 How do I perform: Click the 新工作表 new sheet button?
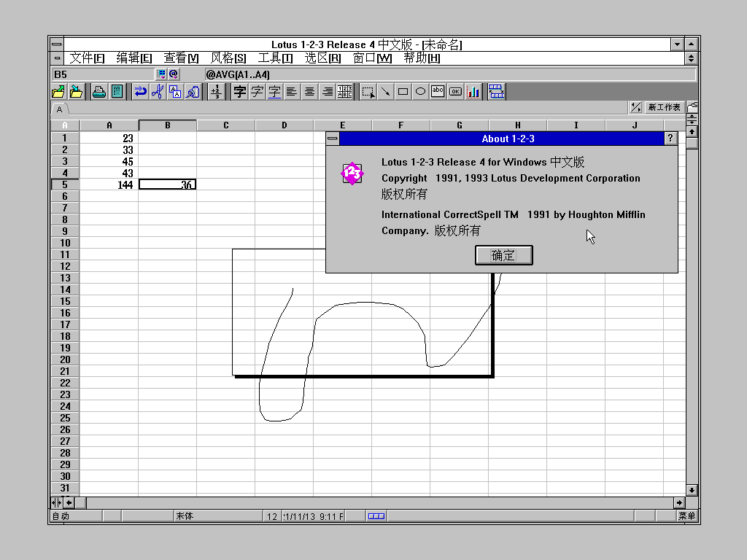pyautogui.click(x=664, y=108)
